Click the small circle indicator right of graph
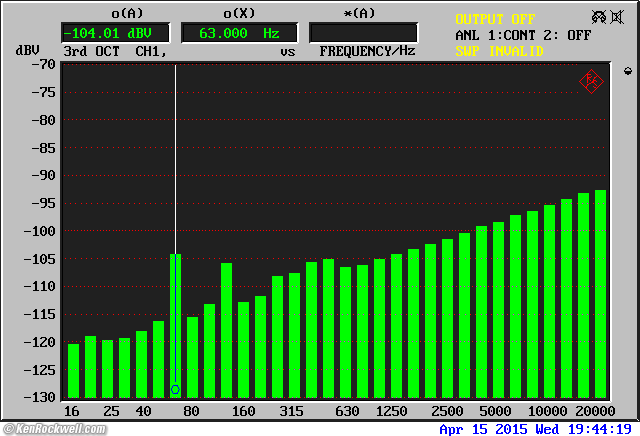This screenshot has height=436, width=640. pyautogui.click(x=627, y=71)
